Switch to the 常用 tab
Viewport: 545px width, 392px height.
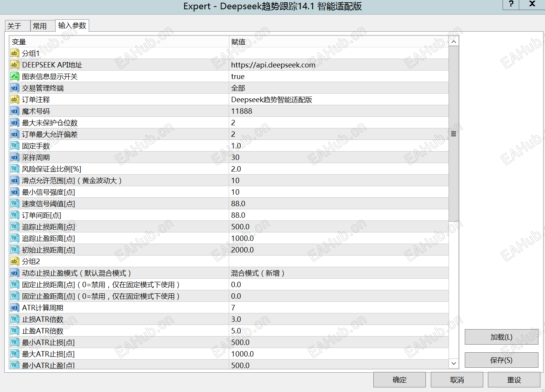[42, 26]
